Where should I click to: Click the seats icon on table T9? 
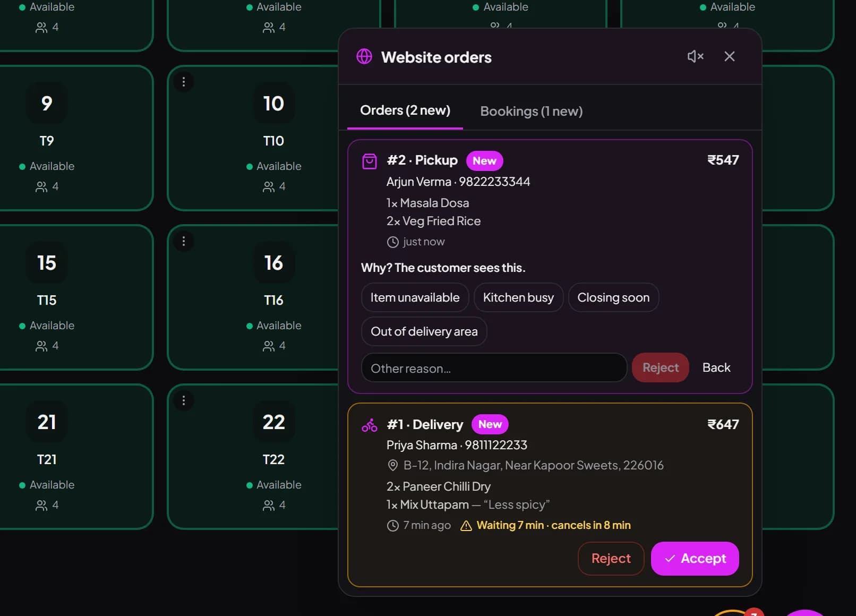[41, 187]
